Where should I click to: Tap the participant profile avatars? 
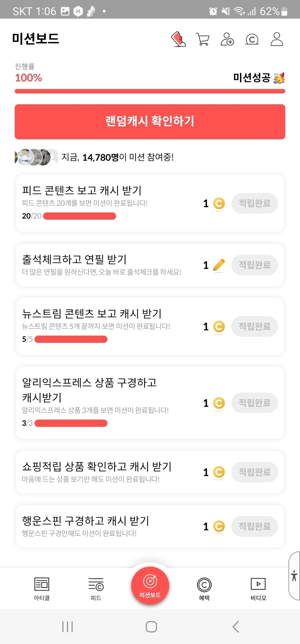click(36, 157)
